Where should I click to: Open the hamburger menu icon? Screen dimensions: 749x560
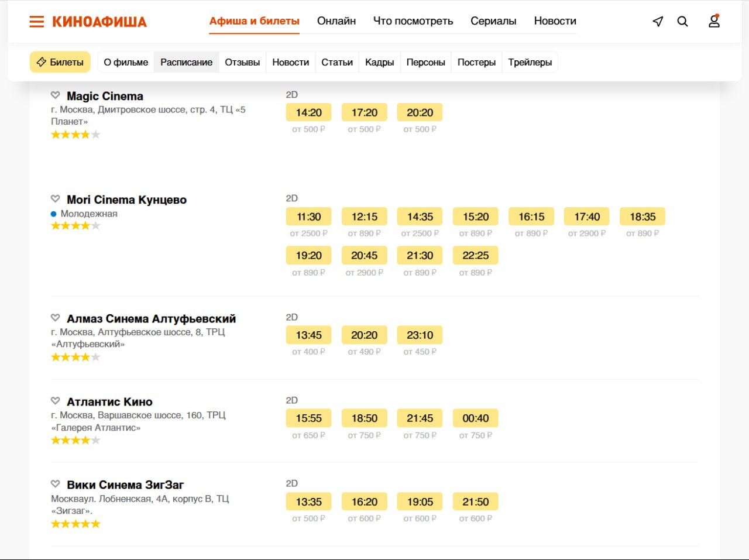36,22
